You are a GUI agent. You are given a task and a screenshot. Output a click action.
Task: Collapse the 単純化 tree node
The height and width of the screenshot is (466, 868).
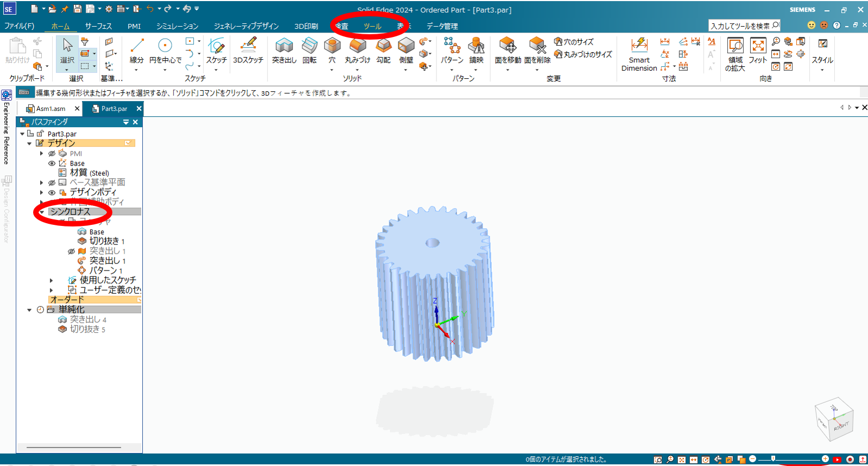(x=29, y=310)
